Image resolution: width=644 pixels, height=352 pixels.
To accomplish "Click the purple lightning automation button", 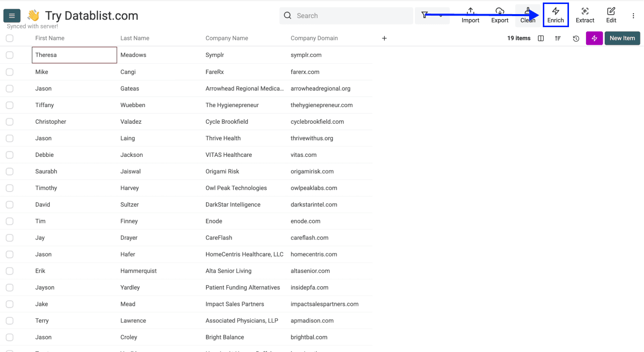I will tap(594, 38).
